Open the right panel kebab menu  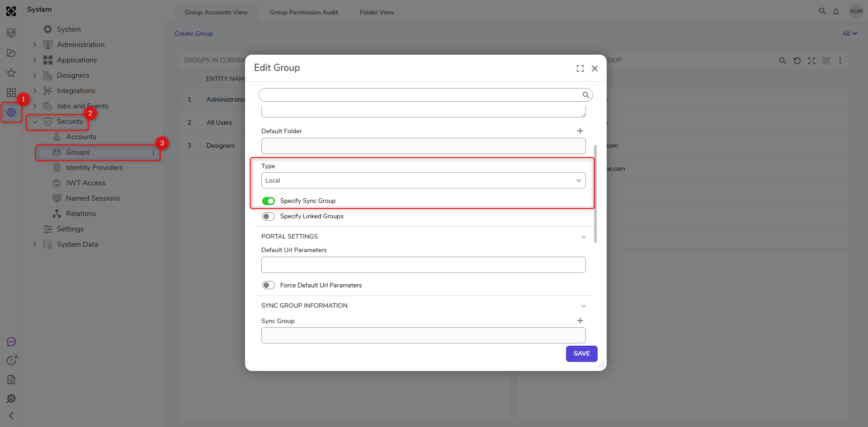pos(840,61)
